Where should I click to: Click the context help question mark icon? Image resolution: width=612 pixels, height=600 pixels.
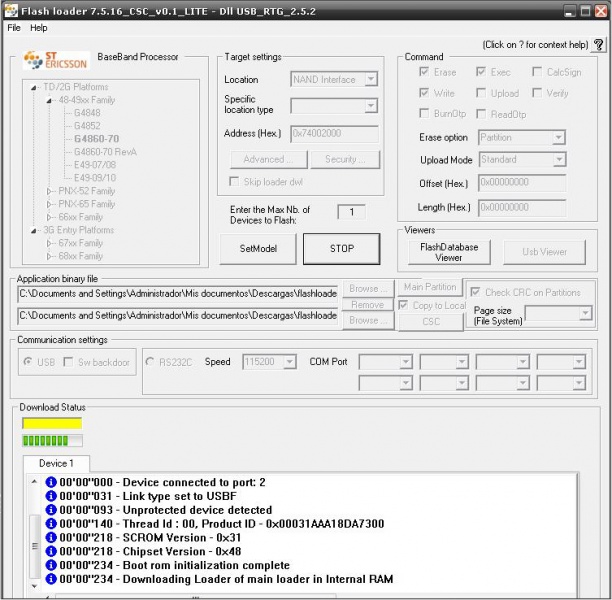[x=598, y=45]
